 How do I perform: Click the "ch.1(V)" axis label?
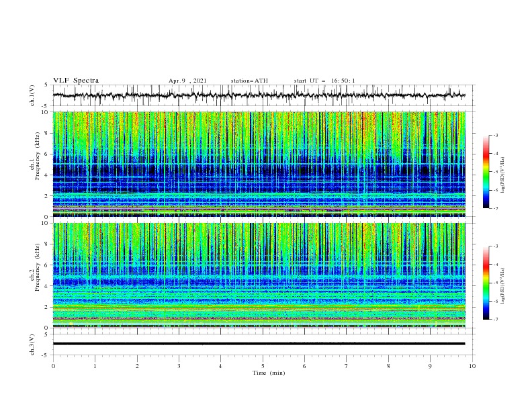32,95
